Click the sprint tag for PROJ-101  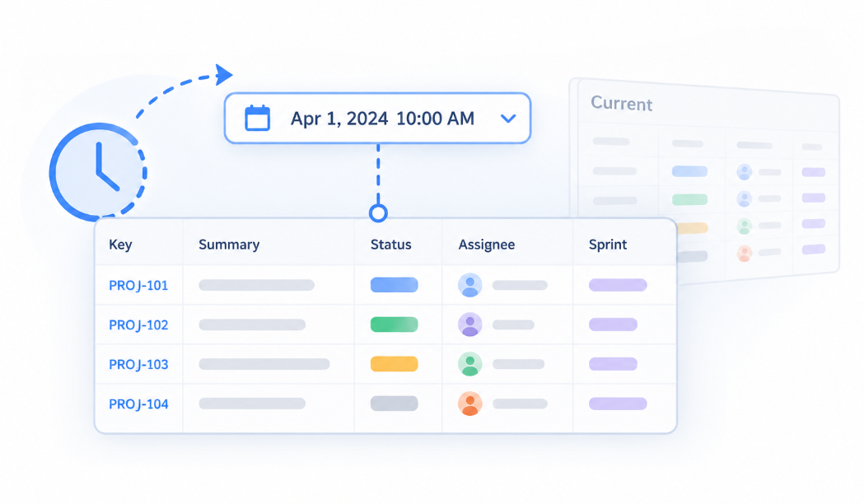618,285
